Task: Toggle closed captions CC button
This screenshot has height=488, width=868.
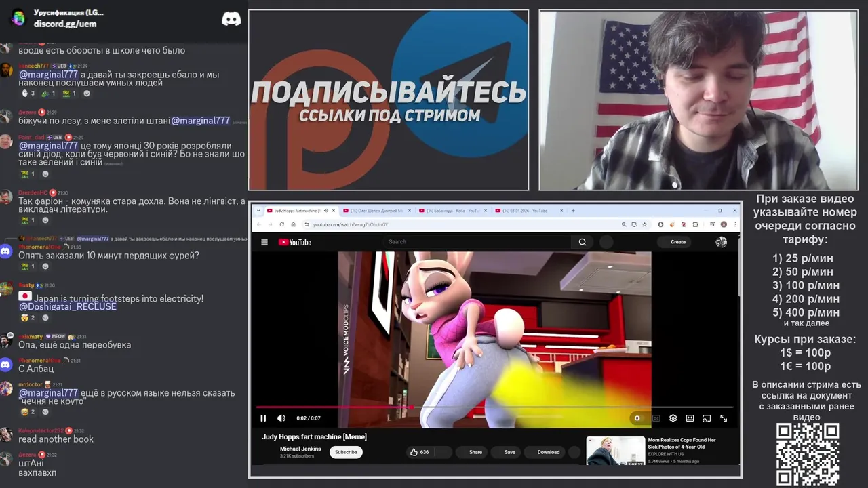Action: 656,418
